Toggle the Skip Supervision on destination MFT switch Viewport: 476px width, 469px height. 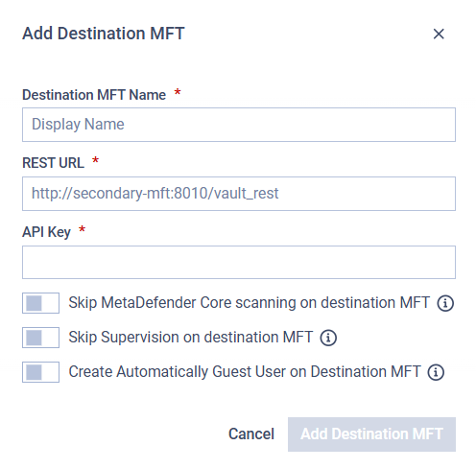[40, 338]
